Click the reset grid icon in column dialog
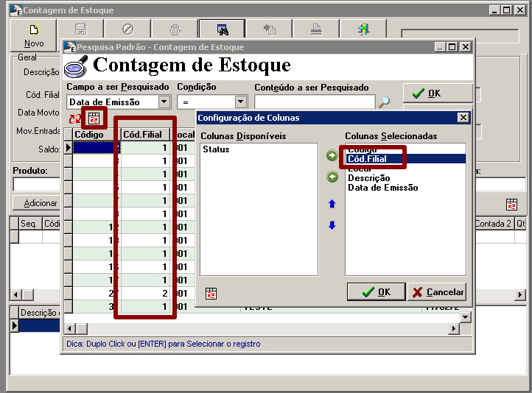 (211, 293)
